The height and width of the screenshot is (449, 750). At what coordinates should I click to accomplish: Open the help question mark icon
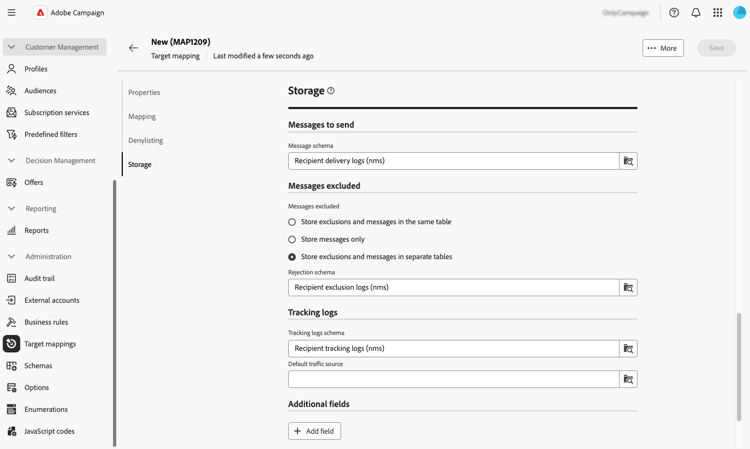(x=674, y=13)
